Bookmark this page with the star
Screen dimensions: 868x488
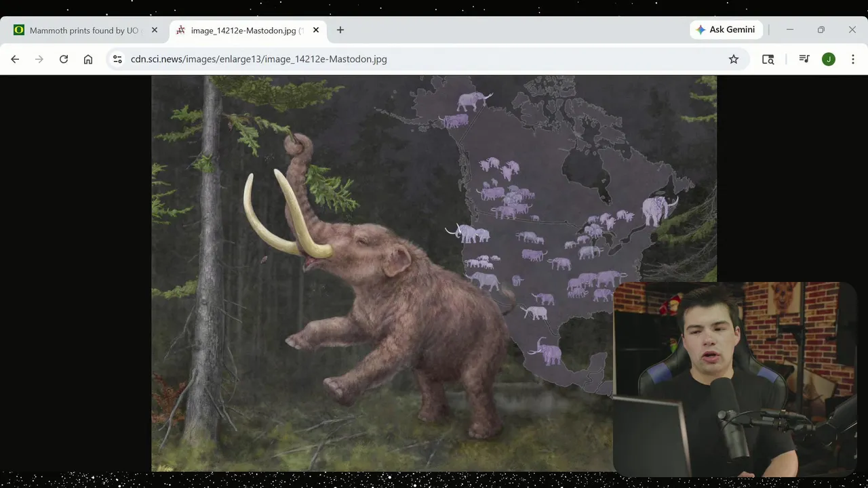(734, 59)
